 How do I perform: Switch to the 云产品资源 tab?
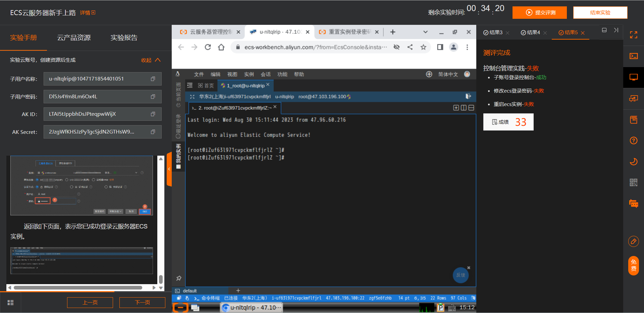pos(74,38)
